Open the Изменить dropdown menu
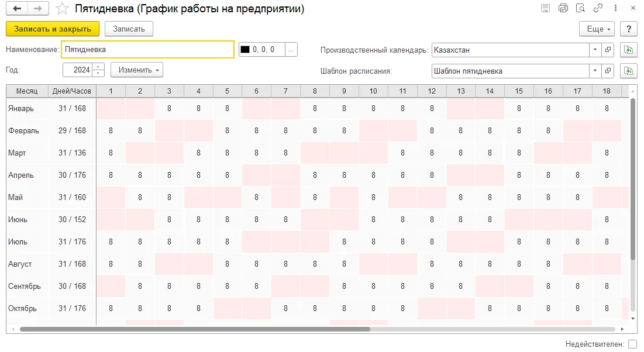This screenshot has width=644, height=352. point(137,70)
